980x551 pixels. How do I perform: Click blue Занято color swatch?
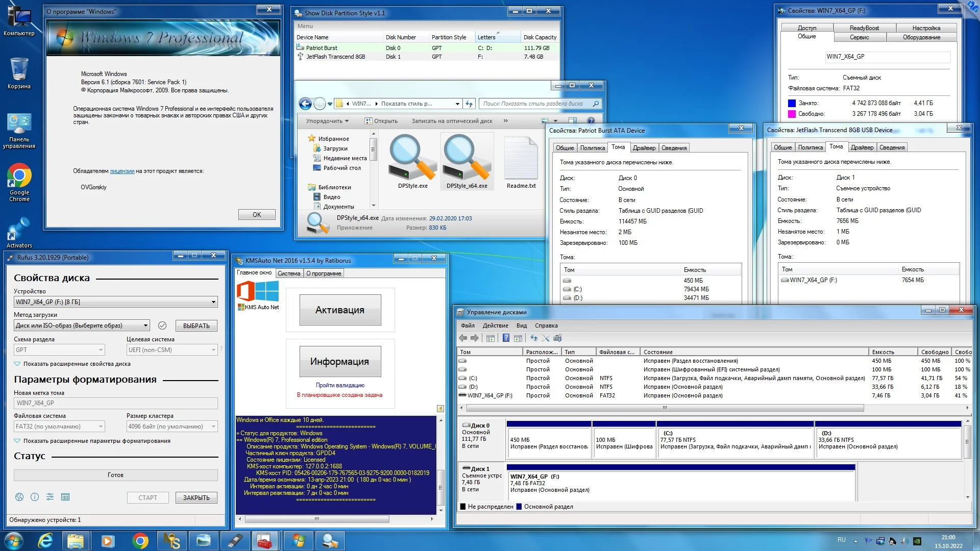click(792, 103)
